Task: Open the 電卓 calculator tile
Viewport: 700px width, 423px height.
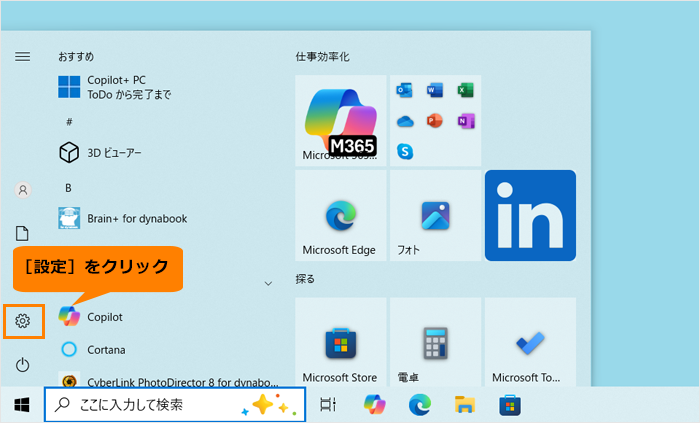Action: tap(435, 342)
